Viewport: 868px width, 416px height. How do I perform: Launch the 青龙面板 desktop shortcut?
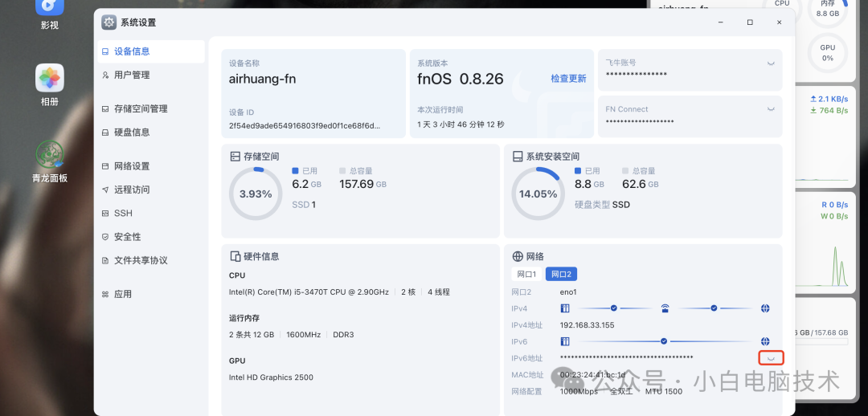tap(50, 154)
